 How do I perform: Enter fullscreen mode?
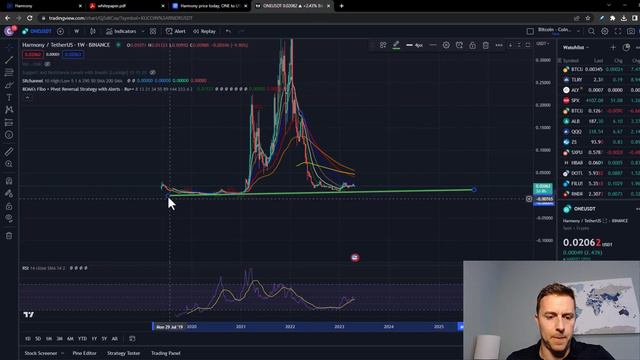coord(618,31)
